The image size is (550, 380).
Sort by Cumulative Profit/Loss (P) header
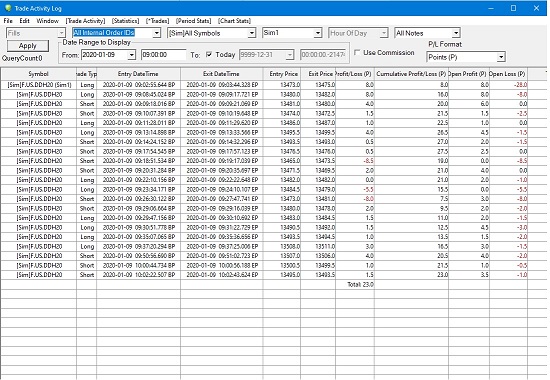tap(411, 74)
